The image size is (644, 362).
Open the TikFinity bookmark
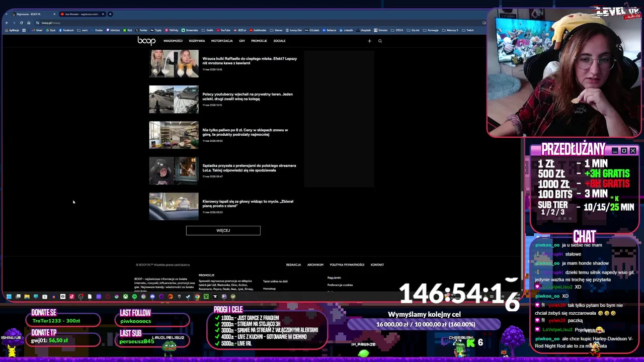click(171, 30)
